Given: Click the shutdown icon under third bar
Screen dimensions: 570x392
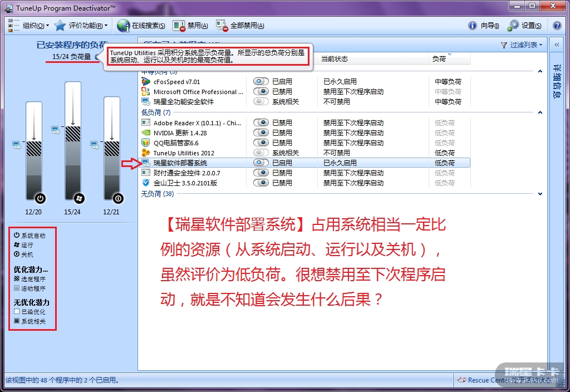Looking at the screenshot, I should [118, 199].
